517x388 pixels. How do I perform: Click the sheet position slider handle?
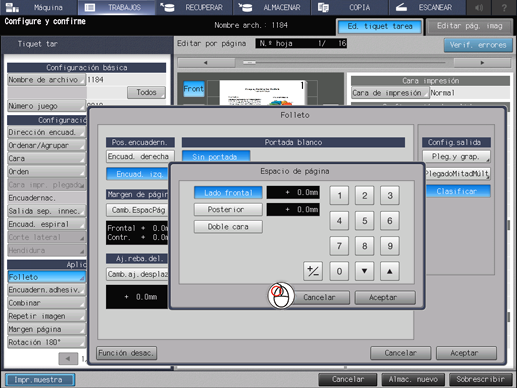[249, 62]
